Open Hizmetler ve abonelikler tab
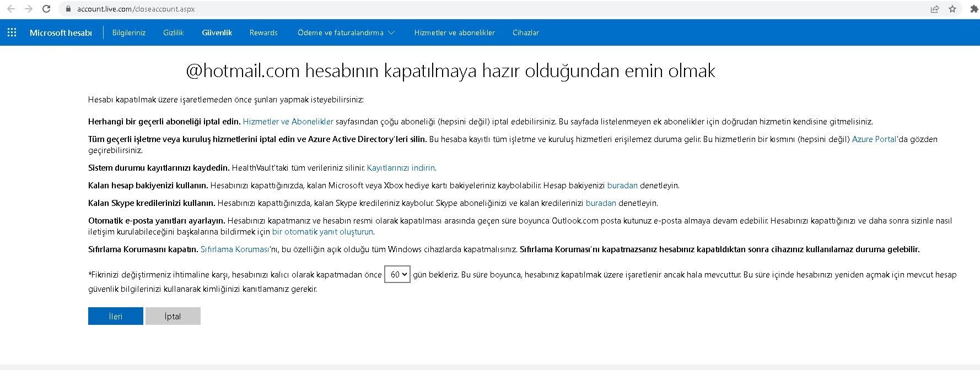This screenshot has width=980, height=370. coord(455,32)
